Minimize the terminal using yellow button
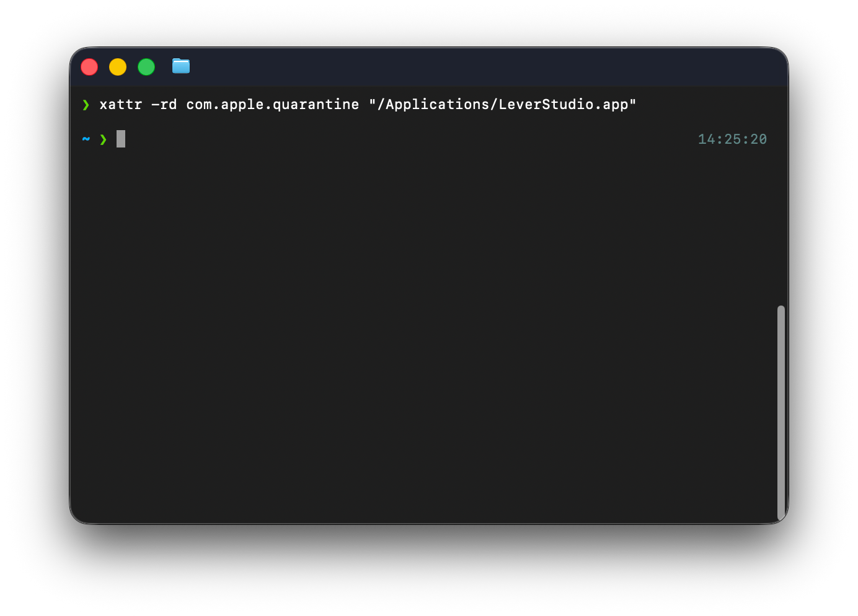 point(118,67)
